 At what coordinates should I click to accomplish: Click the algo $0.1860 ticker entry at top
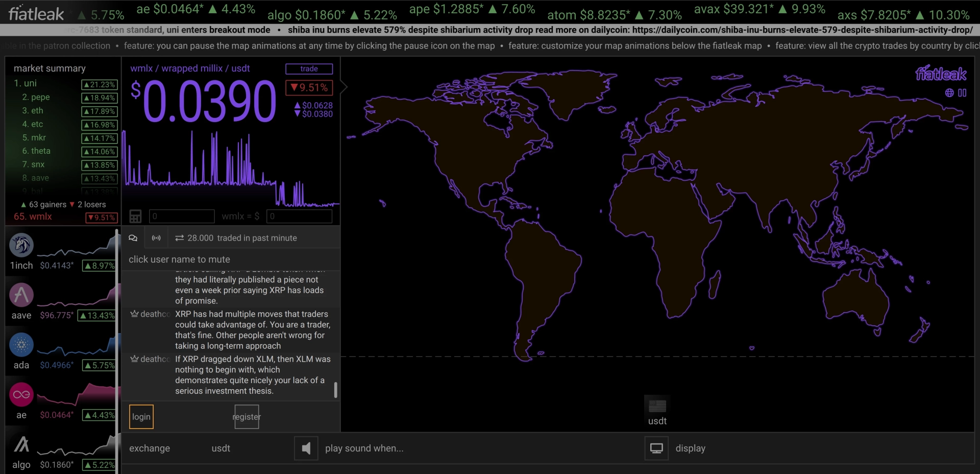[332, 15]
